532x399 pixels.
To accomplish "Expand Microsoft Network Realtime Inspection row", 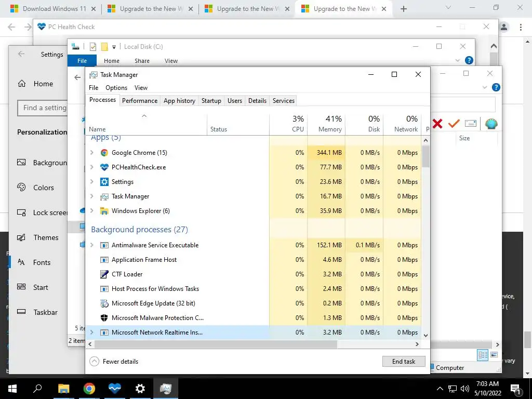I will pyautogui.click(x=91, y=332).
